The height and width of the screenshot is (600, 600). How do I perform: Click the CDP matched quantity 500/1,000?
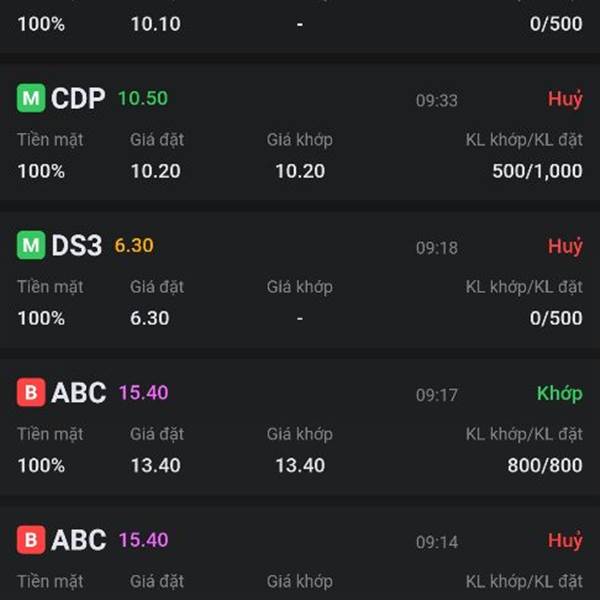click(x=537, y=171)
